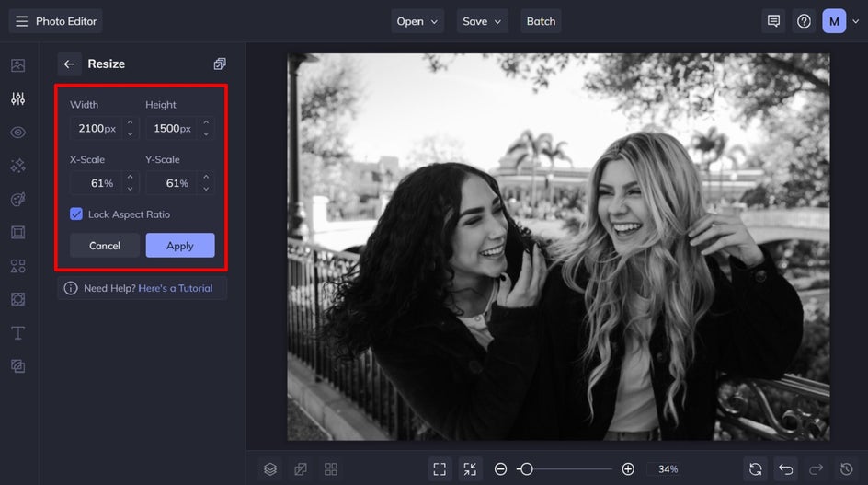Open the Touch Up eye tool
Image resolution: width=868 pixels, height=485 pixels.
[17, 133]
